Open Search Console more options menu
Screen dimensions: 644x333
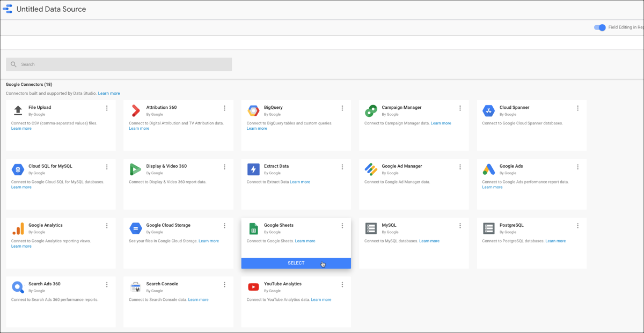224,285
